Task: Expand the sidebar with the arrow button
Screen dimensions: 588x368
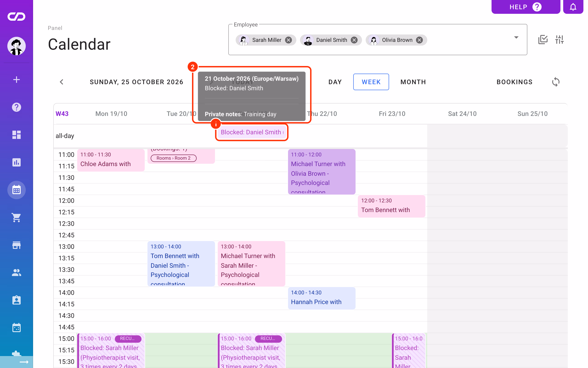Action: tap(24, 362)
